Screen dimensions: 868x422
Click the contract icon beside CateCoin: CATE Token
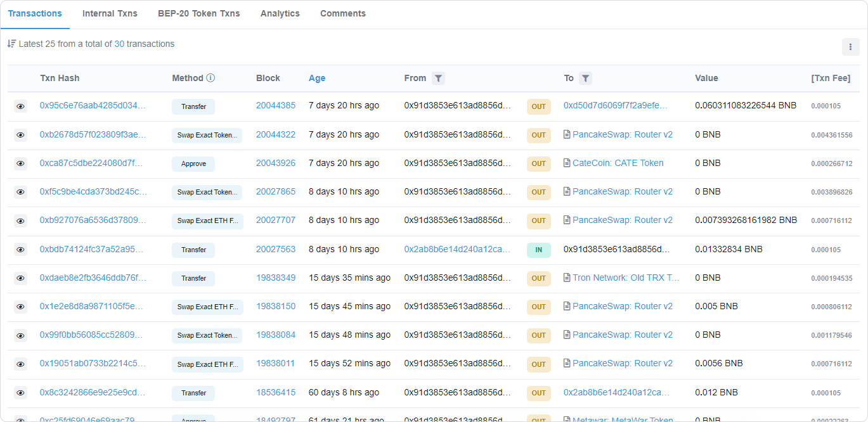[x=567, y=163]
